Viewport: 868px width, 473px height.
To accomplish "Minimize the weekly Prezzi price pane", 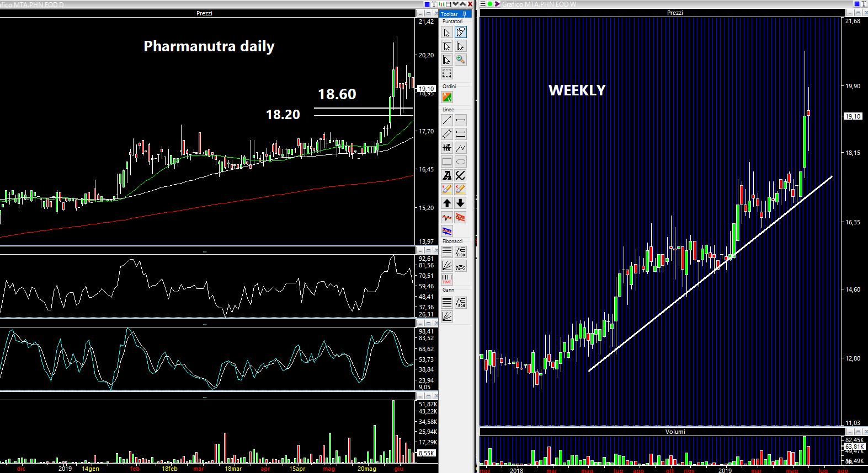I will click(x=850, y=13).
